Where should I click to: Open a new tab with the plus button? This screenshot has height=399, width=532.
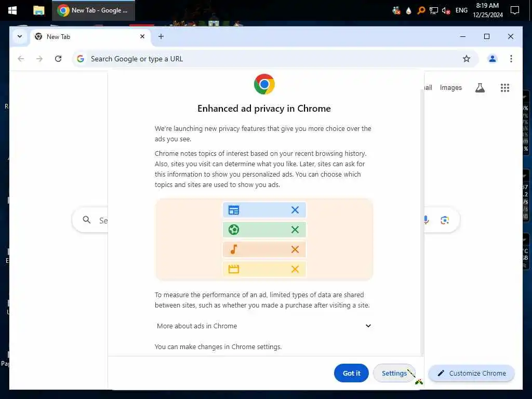pyautogui.click(x=161, y=36)
